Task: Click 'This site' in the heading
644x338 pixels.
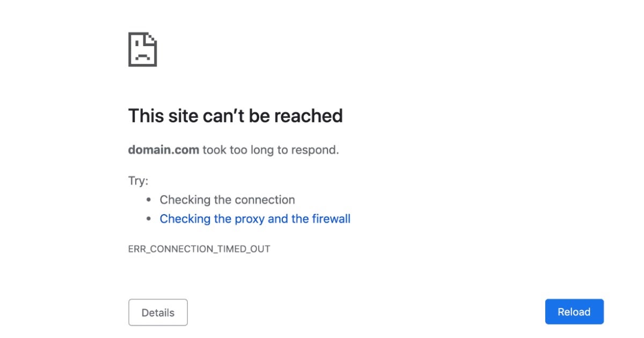Action: [x=160, y=116]
